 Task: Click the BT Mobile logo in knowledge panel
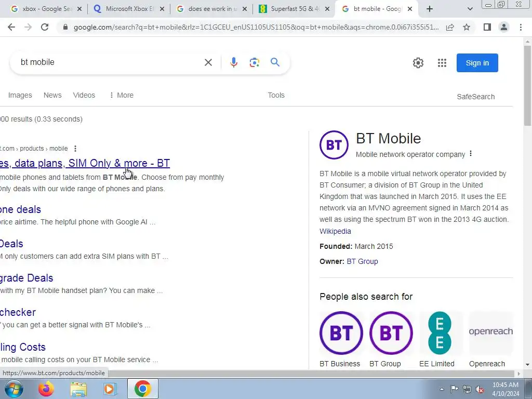(x=334, y=145)
